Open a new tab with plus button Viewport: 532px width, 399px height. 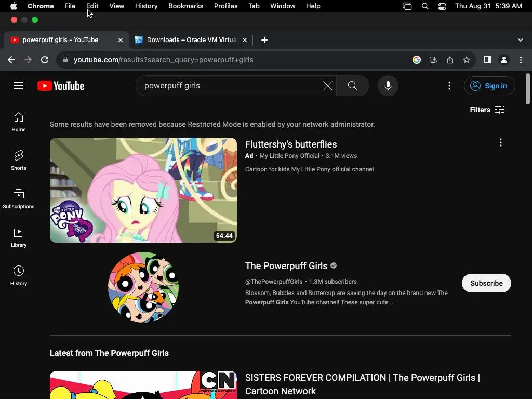tap(264, 40)
